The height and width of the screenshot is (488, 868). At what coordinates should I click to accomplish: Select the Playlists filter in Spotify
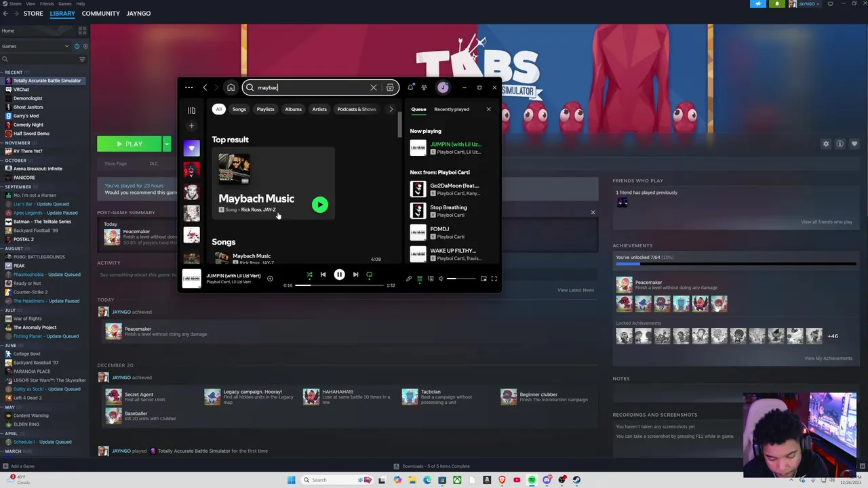coord(265,109)
